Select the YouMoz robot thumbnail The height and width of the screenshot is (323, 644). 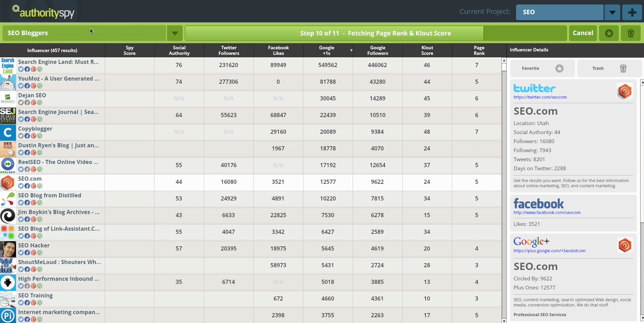(x=8, y=82)
